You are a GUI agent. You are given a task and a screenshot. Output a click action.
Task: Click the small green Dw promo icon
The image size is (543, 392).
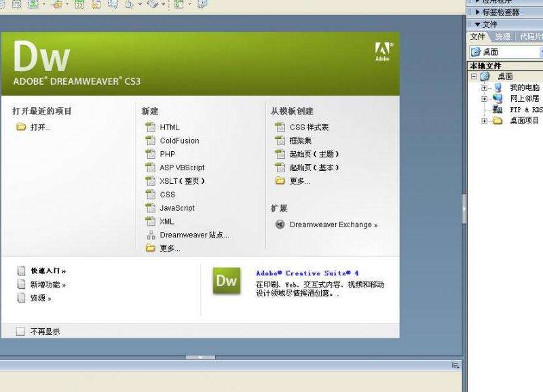click(x=227, y=281)
